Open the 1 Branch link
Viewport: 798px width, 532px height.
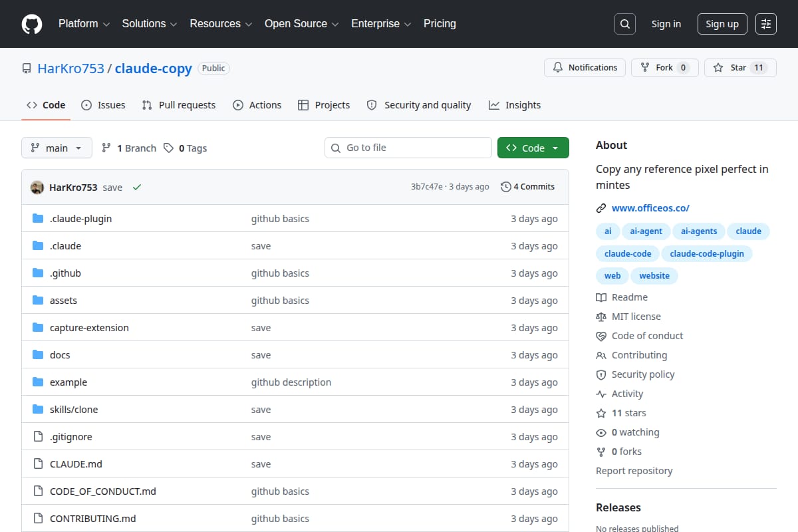click(129, 148)
